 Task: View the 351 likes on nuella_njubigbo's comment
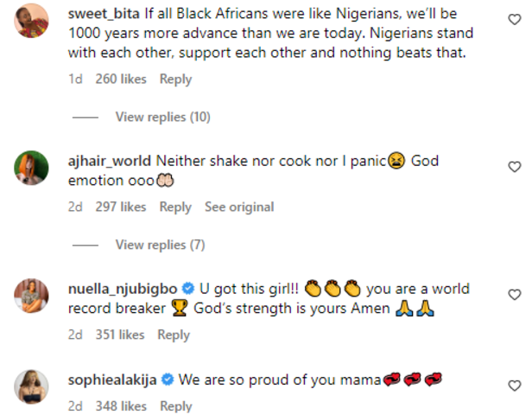point(121,335)
